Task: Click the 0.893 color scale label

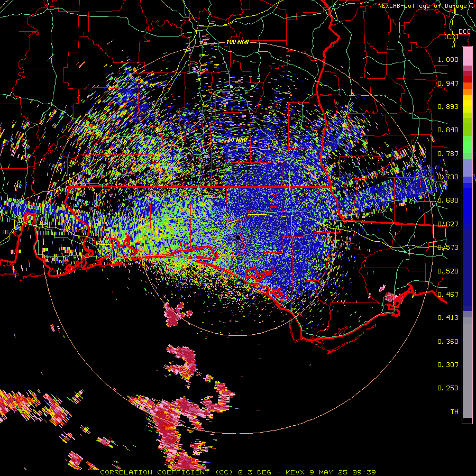Action: [x=448, y=106]
